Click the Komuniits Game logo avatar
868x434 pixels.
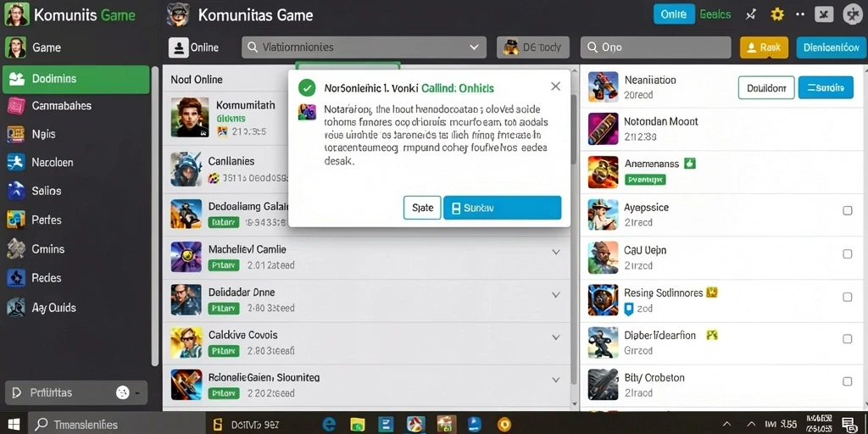click(16, 14)
